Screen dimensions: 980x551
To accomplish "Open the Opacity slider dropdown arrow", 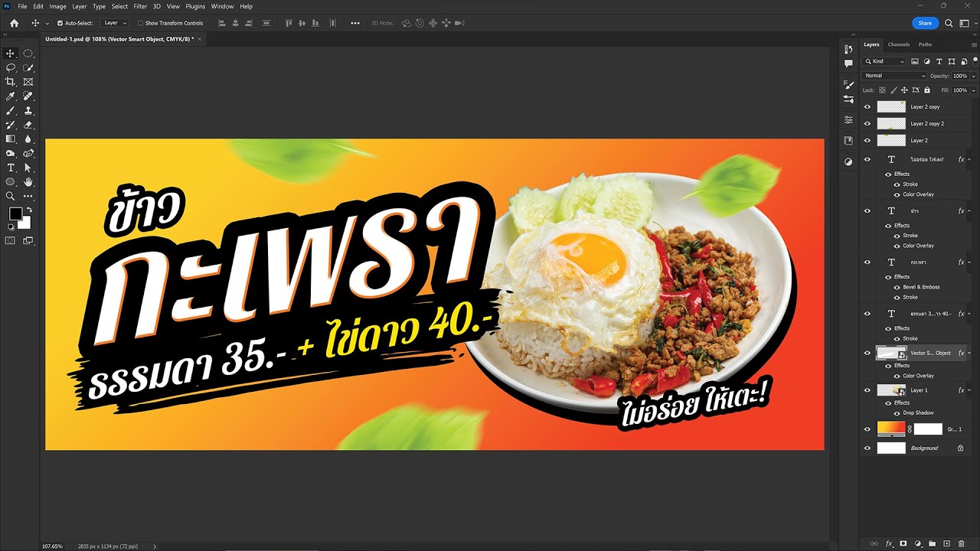I will click(973, 76).
